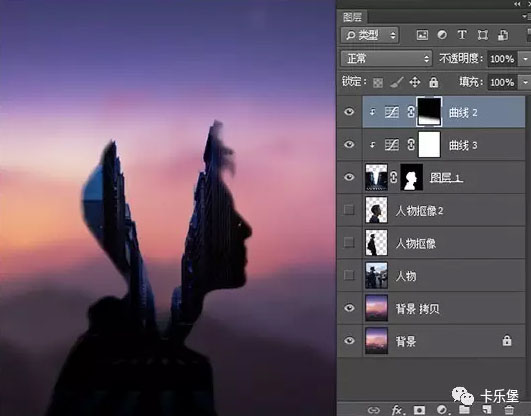Select 人物 layer thumbnail

point(377,275)
